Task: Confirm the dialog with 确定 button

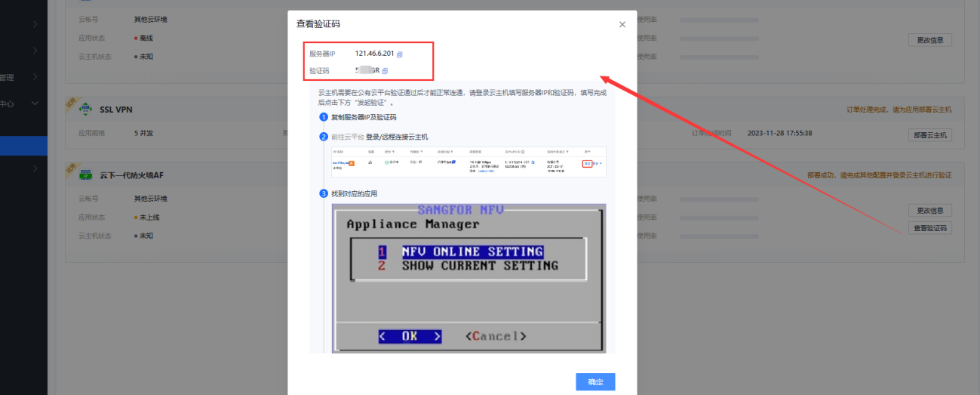Action: tap(595, 381)
